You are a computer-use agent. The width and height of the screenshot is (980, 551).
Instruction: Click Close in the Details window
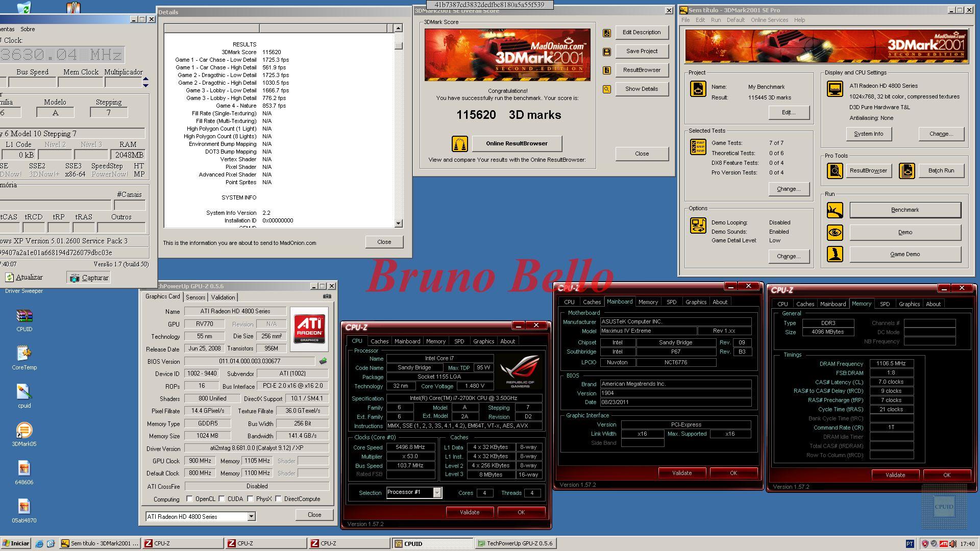point(384,242)
